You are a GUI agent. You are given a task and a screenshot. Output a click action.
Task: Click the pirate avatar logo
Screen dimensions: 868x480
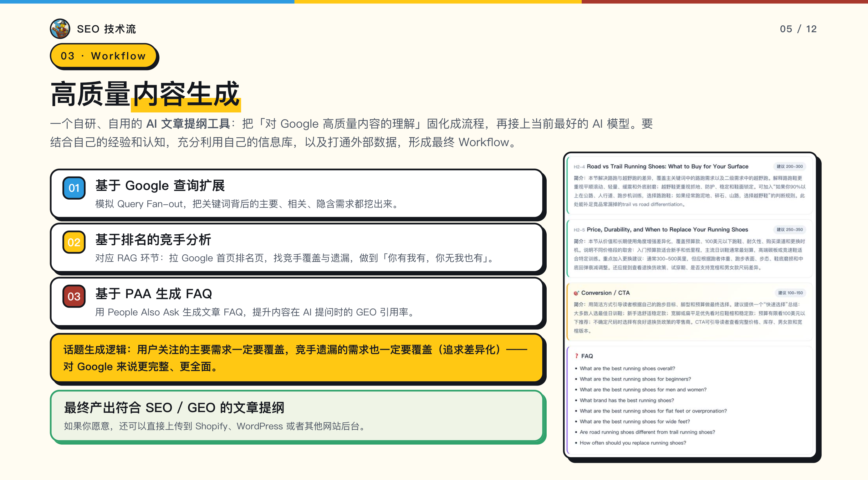[60, 29]
